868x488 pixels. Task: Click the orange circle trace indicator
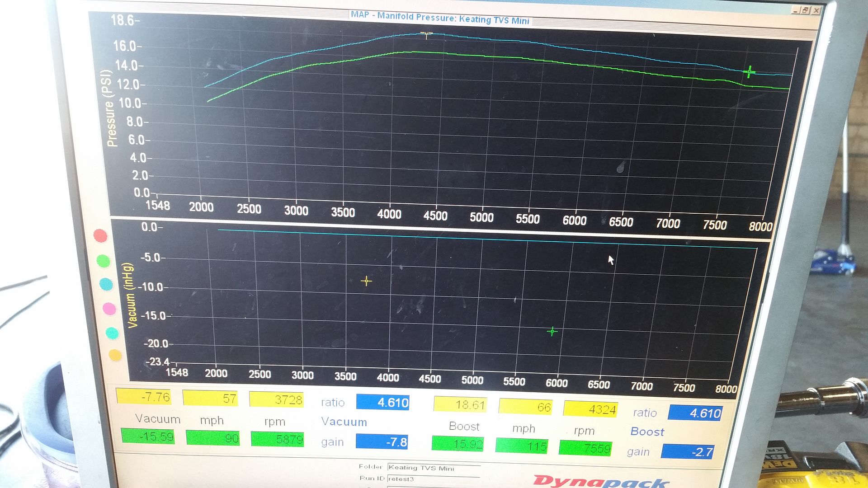(115, 355)
